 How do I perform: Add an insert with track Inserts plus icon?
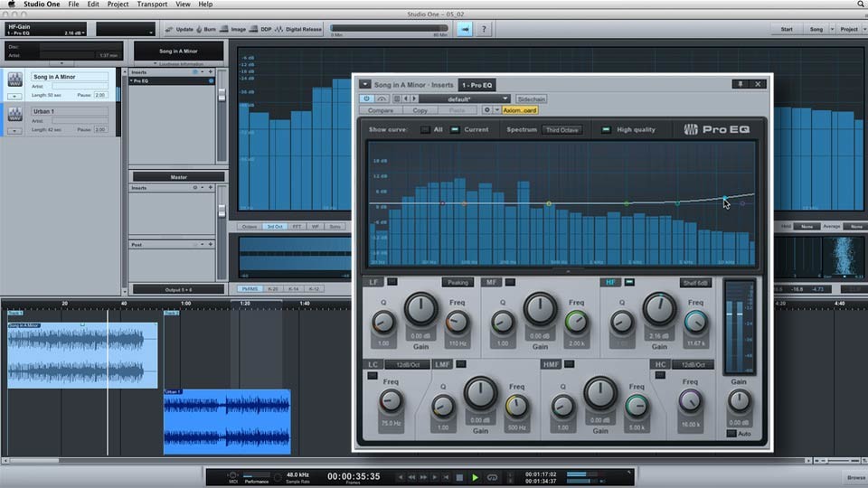(211, 72)
